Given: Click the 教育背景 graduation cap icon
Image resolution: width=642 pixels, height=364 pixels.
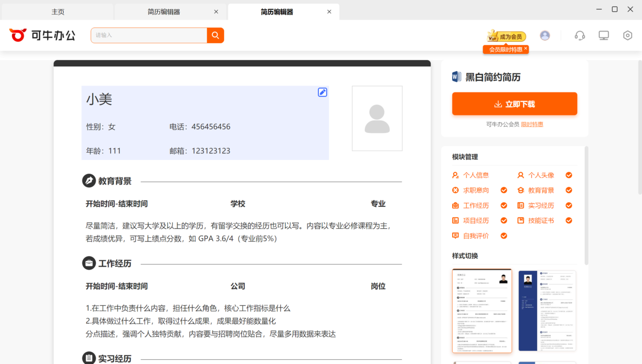Looking at the screenshot, I should [522, 190].
